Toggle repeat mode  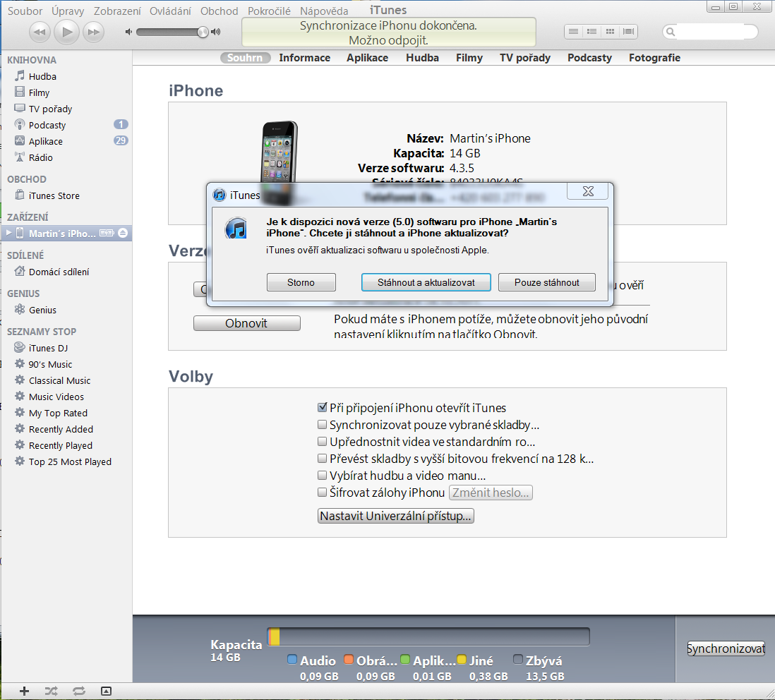coord(78,691)
